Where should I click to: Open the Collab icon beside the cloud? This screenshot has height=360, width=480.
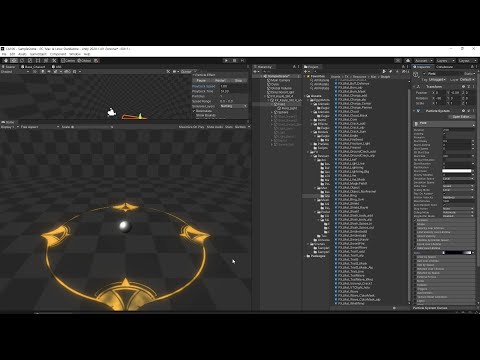tap(398, 60)
